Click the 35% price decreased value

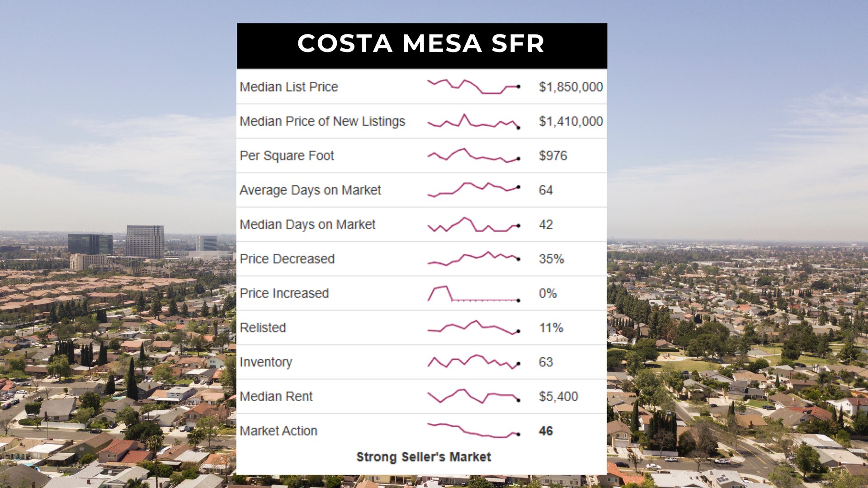(x=551, y=259)
